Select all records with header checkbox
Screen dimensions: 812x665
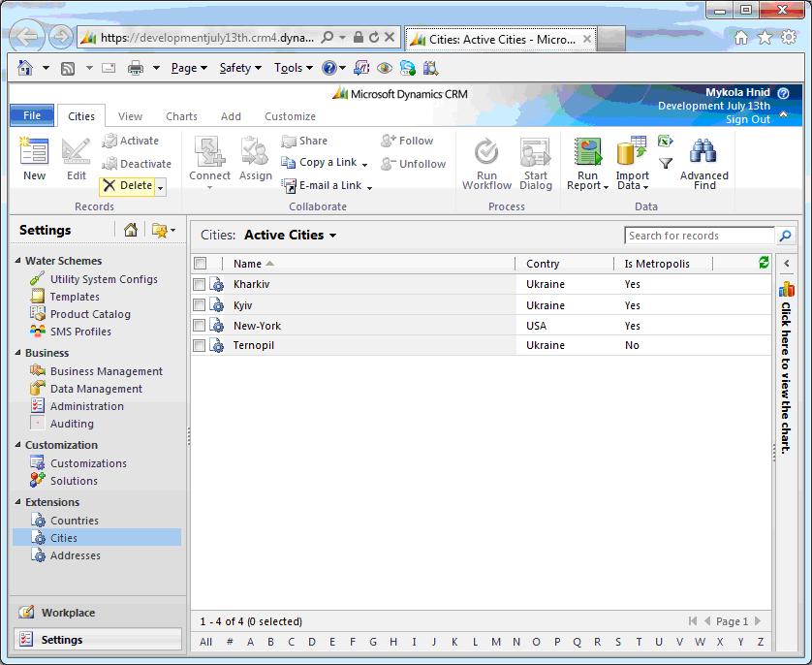(x=201, y=264)
